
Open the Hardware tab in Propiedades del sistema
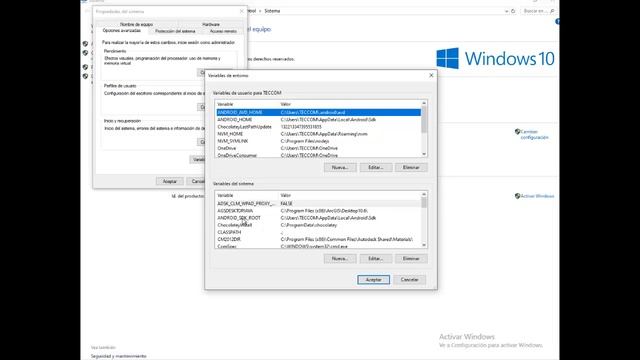click(211, 24)
